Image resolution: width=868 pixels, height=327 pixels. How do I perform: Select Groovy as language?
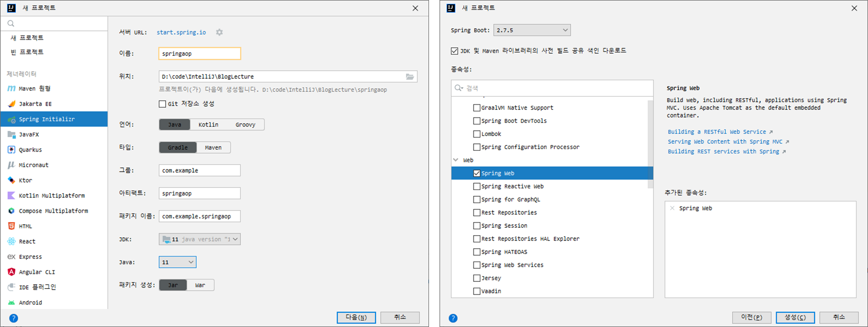pos(245,124)
